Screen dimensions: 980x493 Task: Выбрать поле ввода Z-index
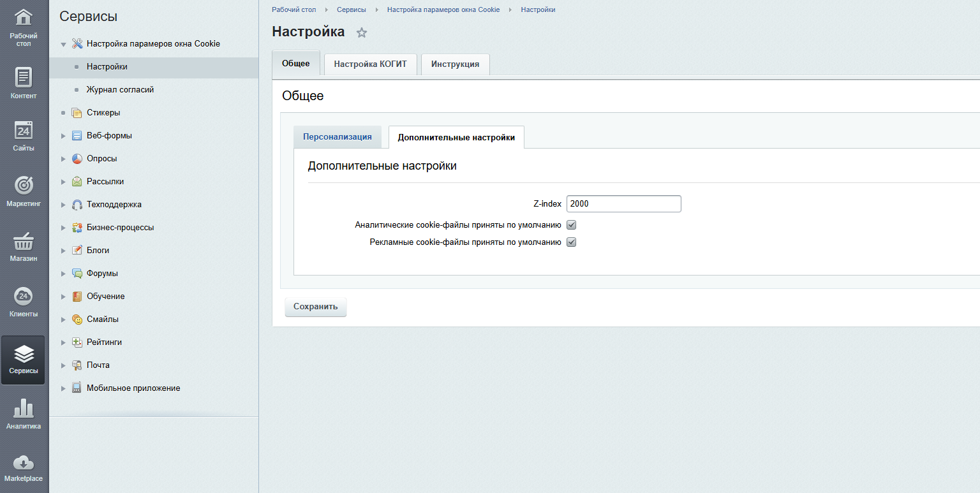[x=623, y=203]
